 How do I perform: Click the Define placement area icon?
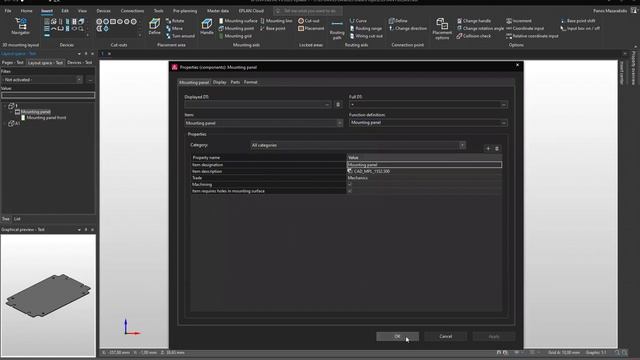(x=154, y=26)
